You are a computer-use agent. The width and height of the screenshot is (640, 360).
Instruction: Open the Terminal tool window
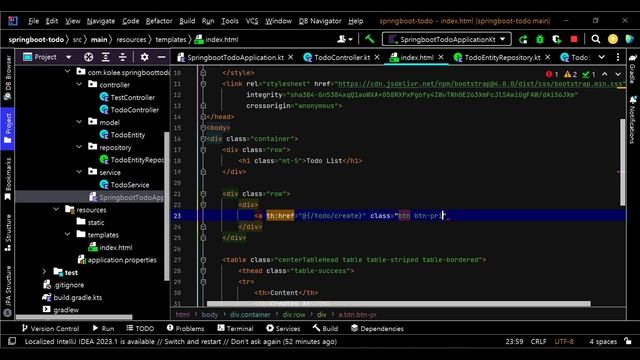235,328
